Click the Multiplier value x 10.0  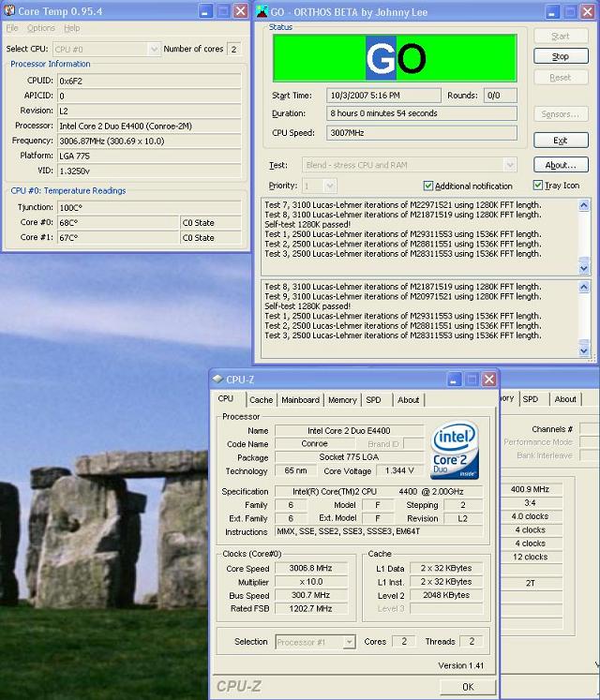[310, 582]
